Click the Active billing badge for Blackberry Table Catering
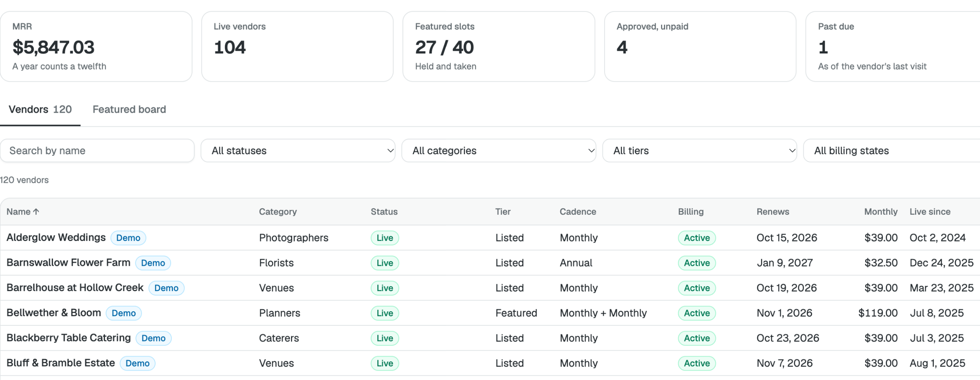Screen dimensions: 980x380 coord(697,338)
